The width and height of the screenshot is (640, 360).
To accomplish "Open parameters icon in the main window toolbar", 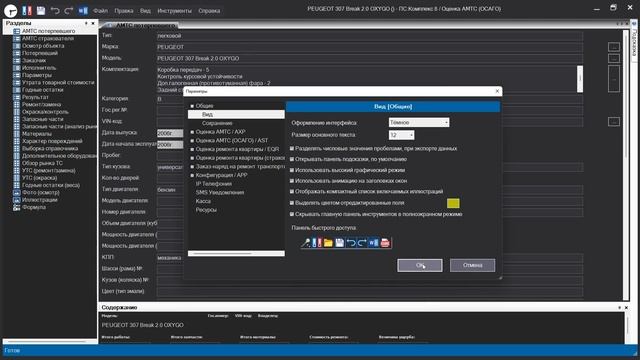I will click(27, 10).
